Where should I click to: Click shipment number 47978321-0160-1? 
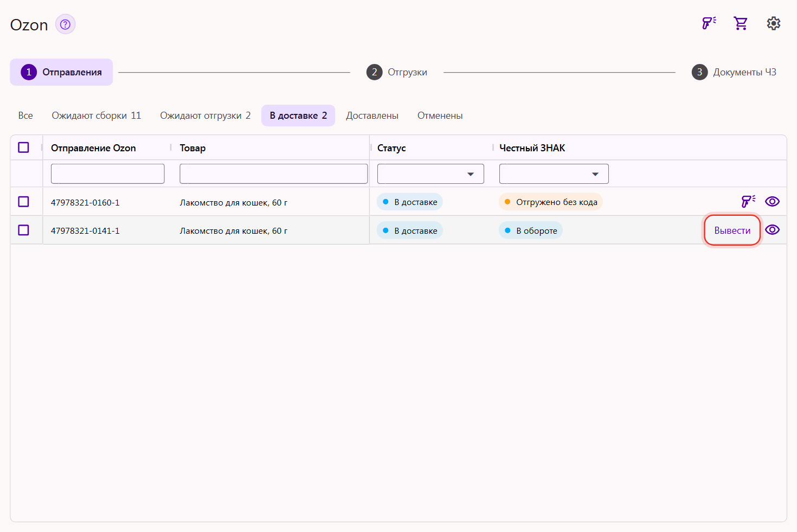coord(85,203)
